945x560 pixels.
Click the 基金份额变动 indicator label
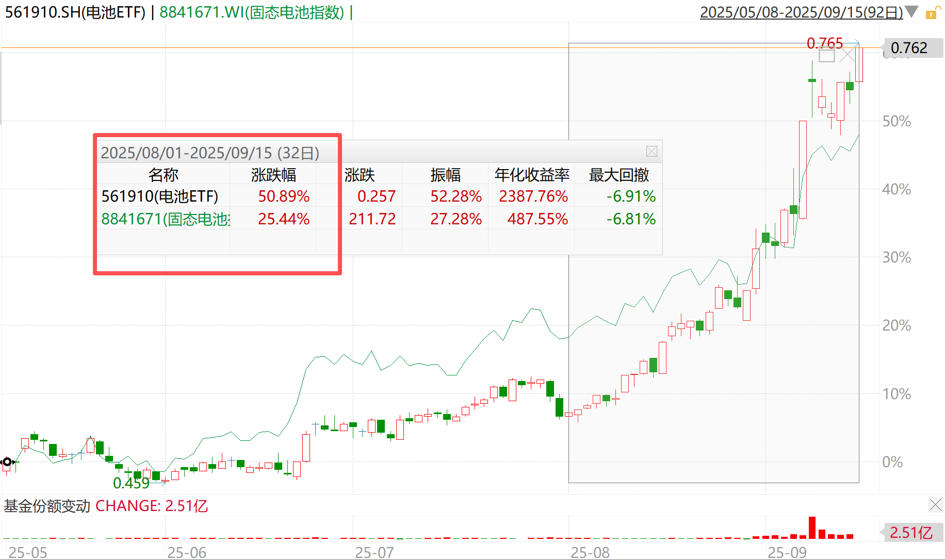pos(47,506)
